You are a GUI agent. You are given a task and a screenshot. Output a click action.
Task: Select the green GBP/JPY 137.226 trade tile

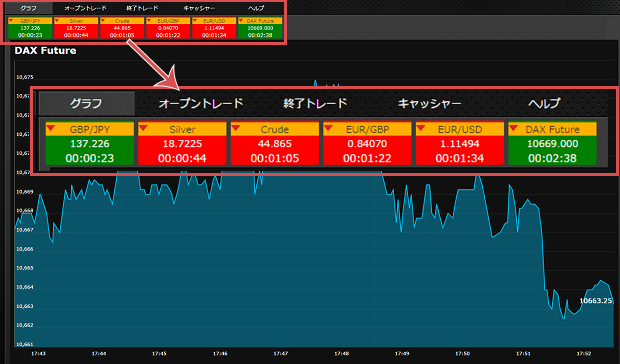(x=90, y=143)
